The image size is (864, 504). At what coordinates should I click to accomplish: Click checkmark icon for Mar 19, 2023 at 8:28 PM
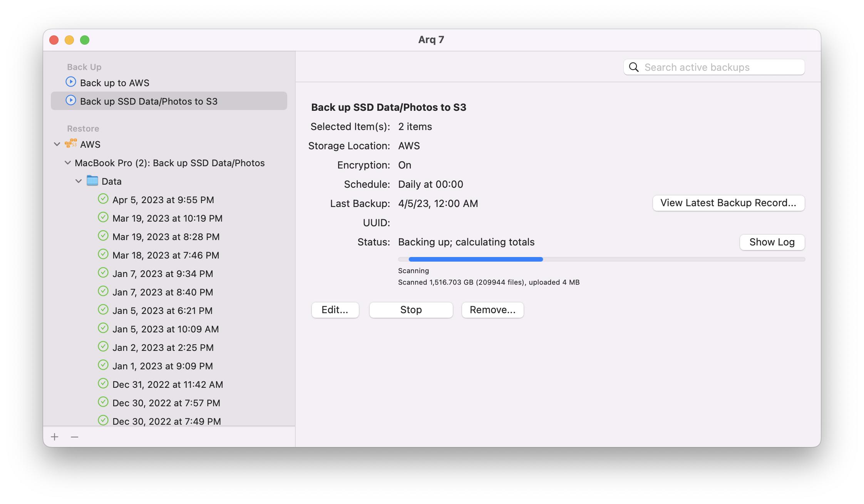pyautogui.click(x=103, y=236)
